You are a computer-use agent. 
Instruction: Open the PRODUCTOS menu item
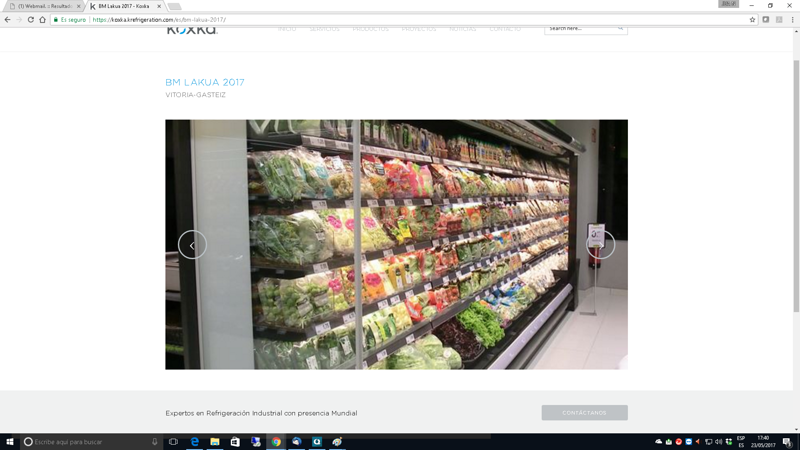pyautogui.click(x=370, y=29)
